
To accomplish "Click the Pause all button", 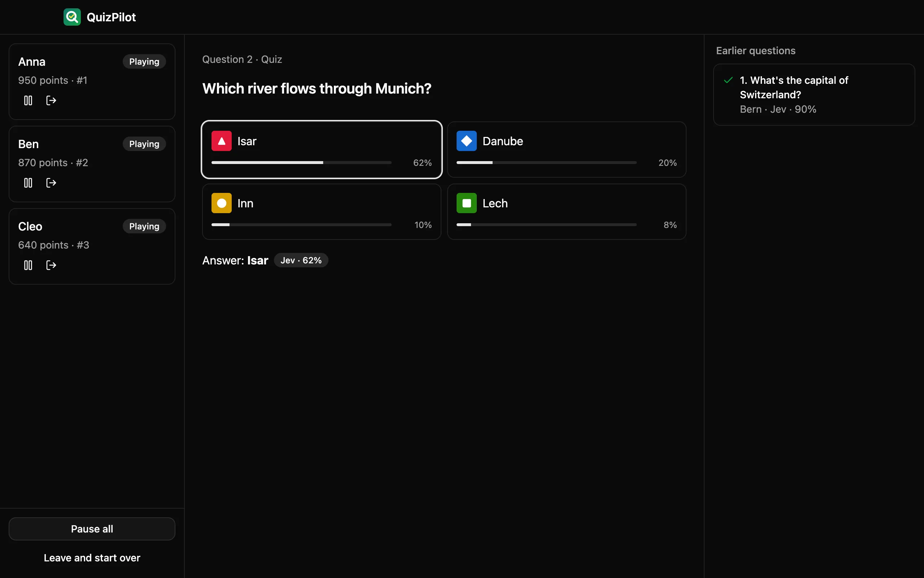I will (x=92, y=529).
